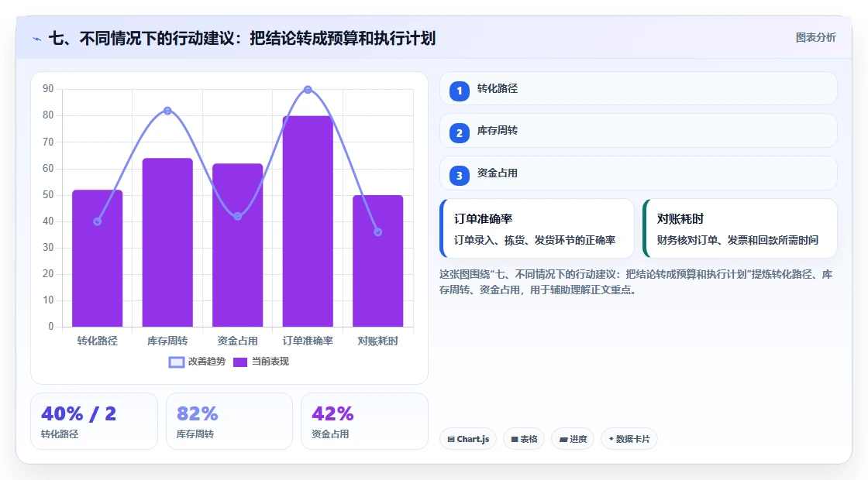Click the trend line point on 转化路径 bar
Viewport: 868px width, 480px height.
pos(98,221)
